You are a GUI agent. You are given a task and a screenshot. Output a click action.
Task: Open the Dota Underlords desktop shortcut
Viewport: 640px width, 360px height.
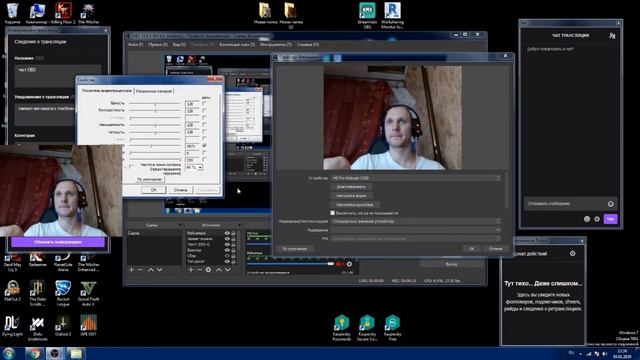38,328
